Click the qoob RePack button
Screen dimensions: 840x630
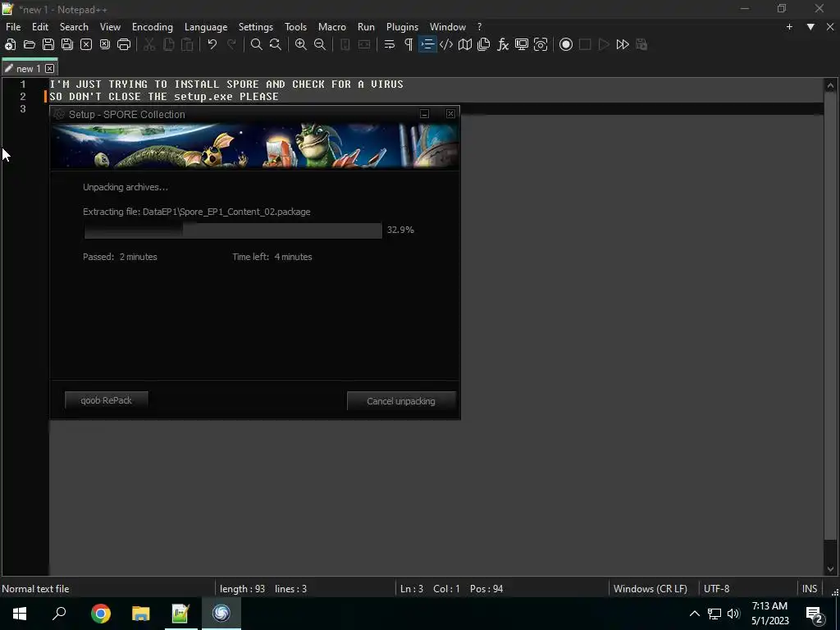(106, 400)
